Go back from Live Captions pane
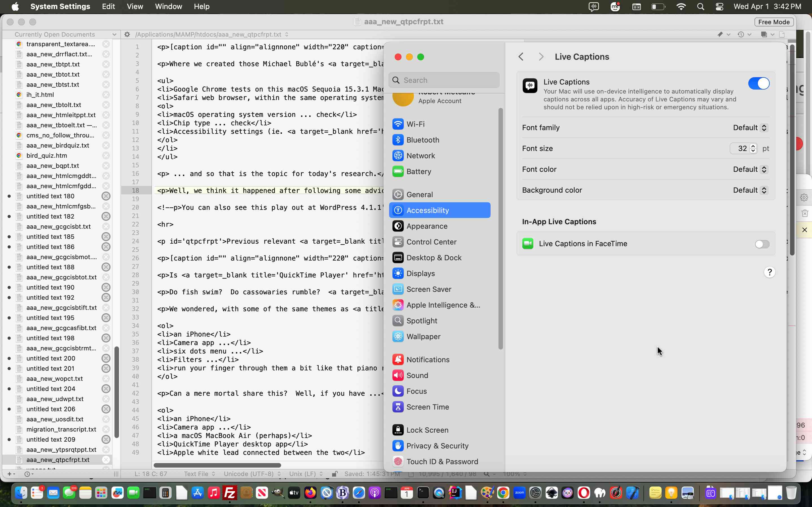 (521, 57)
